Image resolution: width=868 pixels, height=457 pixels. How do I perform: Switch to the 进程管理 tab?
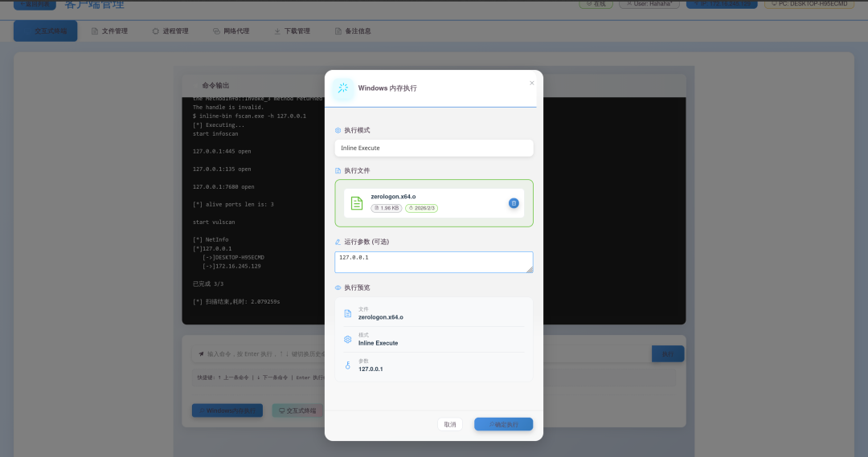coord(170,31)
